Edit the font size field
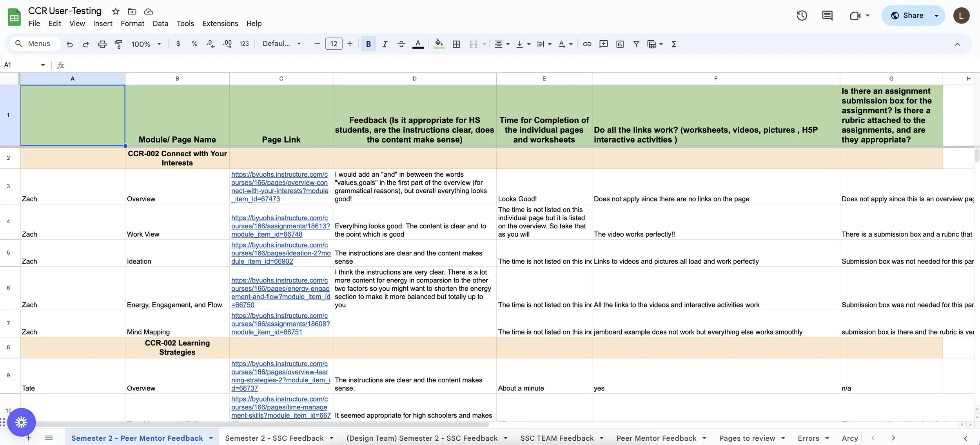This screenshot has width=980, height=445. click(334, 44)
